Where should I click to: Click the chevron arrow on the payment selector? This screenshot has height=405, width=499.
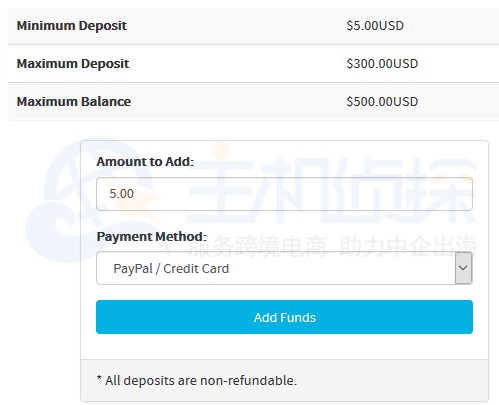463,268
